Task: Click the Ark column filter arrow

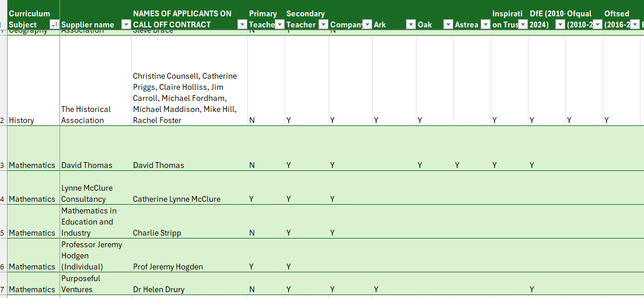Action: click(x=411, y=24)
